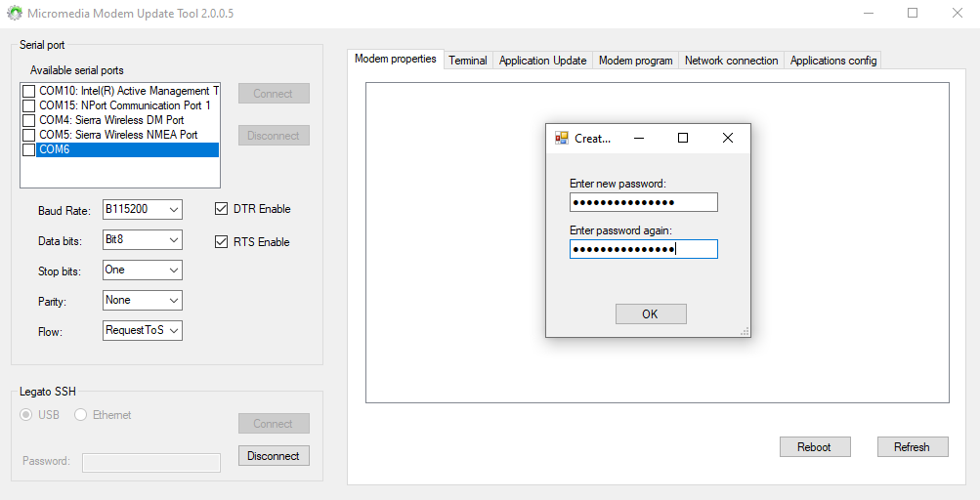Click the Enter new password field
Image resolution: width=980 pixels, height=500 pixels.
tap(643, 202)
